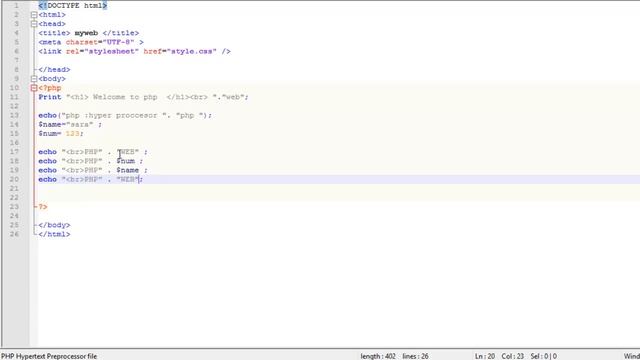
Task: Click the $num= 123 assignment line
Action: point(61,133)
